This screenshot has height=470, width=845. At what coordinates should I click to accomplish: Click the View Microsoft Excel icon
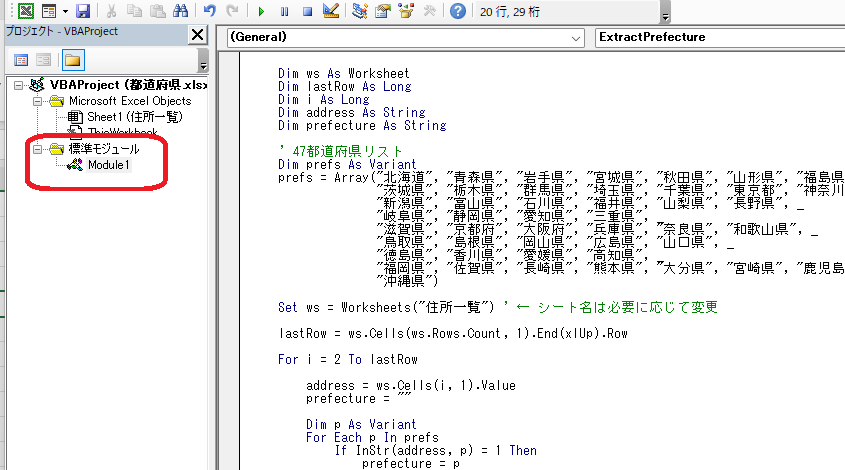point(26,11)
